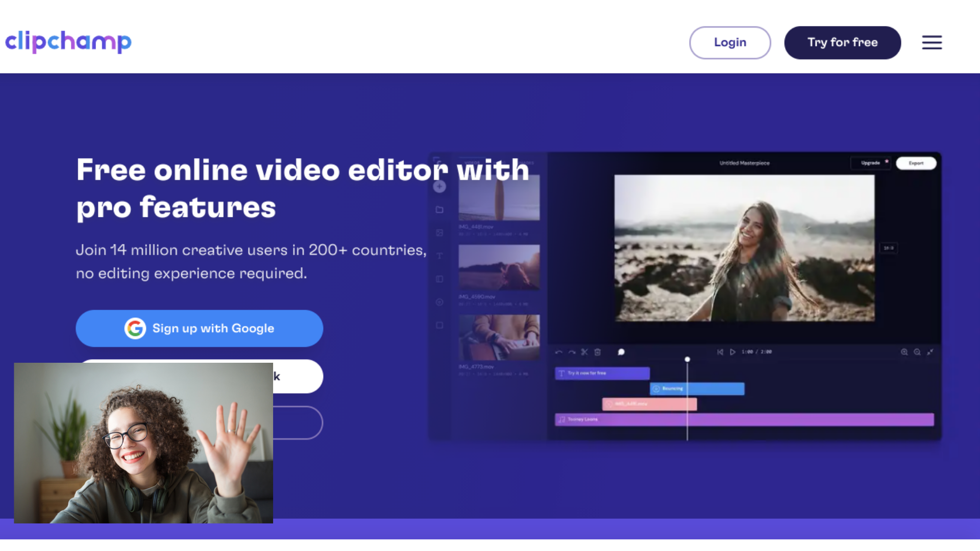This screenshot has height=551, width=980.
Task: Click the Upgrade button in editor preview
Action: [x=871, y=163]
